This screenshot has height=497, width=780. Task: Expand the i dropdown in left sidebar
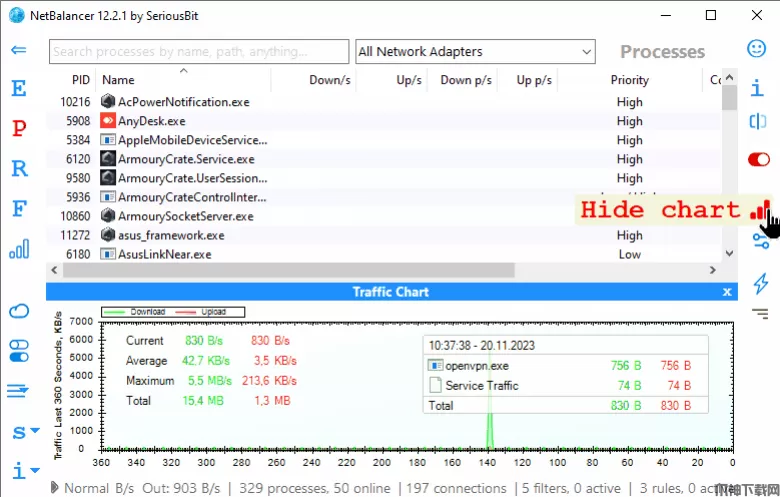[x=24, y=469]
